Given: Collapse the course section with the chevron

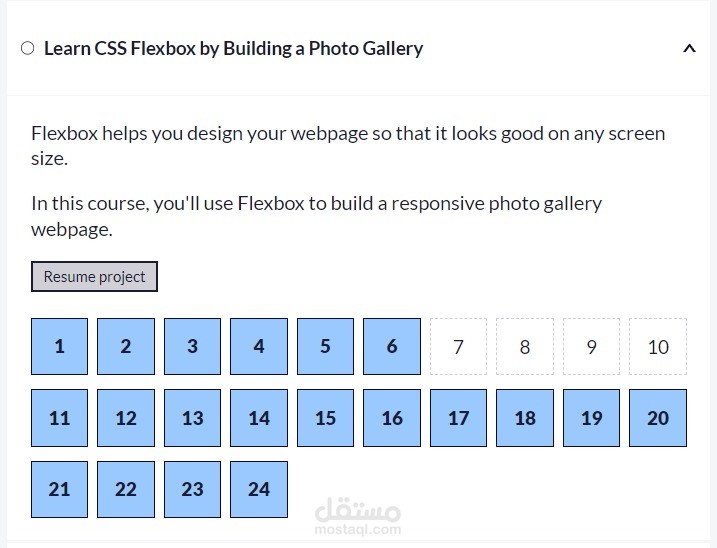Looking at the screenshot, I should point(688,48).
